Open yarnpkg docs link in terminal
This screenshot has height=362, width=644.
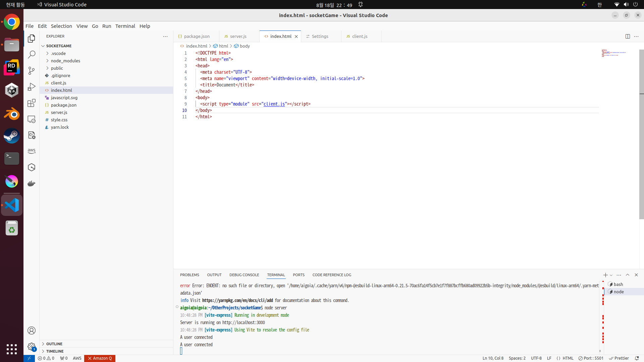click(x=237, y=301)
